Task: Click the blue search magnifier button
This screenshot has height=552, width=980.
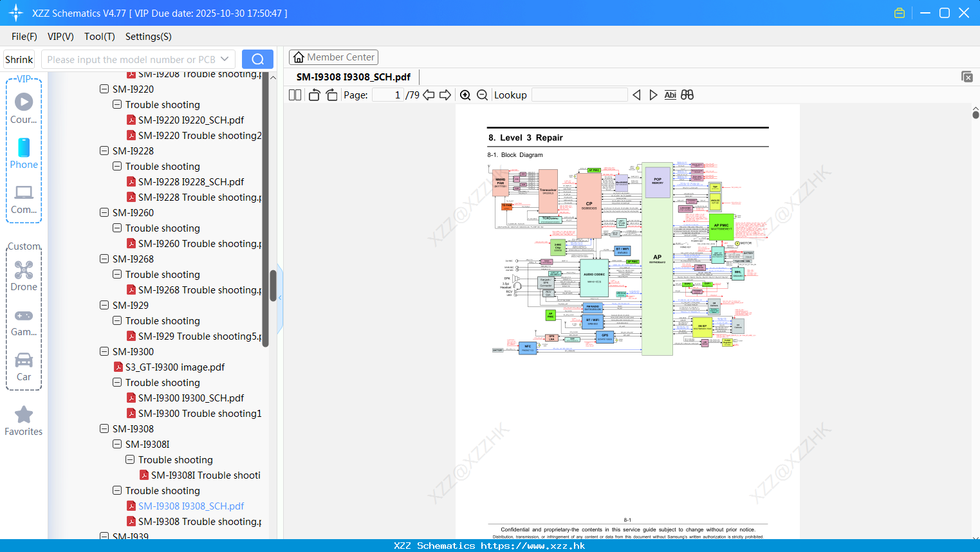Action: pyautogui.click(x=257, y=59)
